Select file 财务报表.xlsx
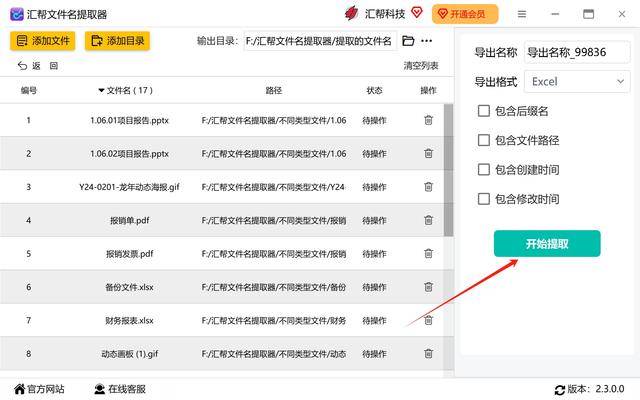This screenshot has width=640, height=400. (x=129, y=321)
